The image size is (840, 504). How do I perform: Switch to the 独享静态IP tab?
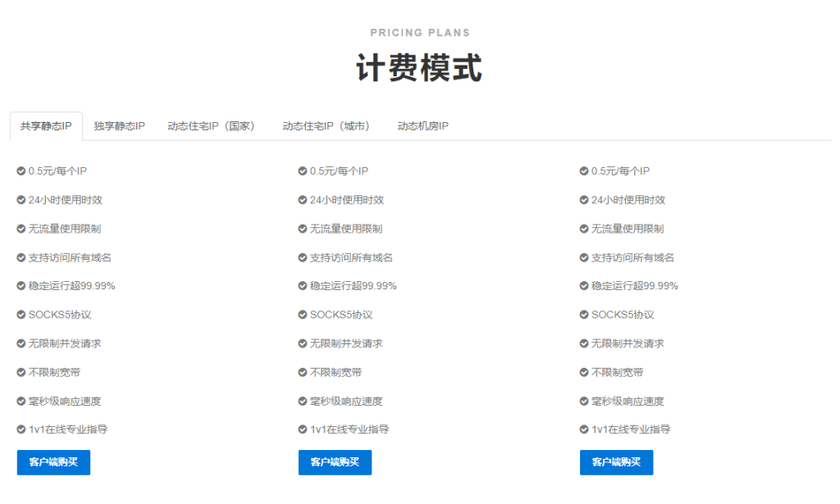[120, 126]
